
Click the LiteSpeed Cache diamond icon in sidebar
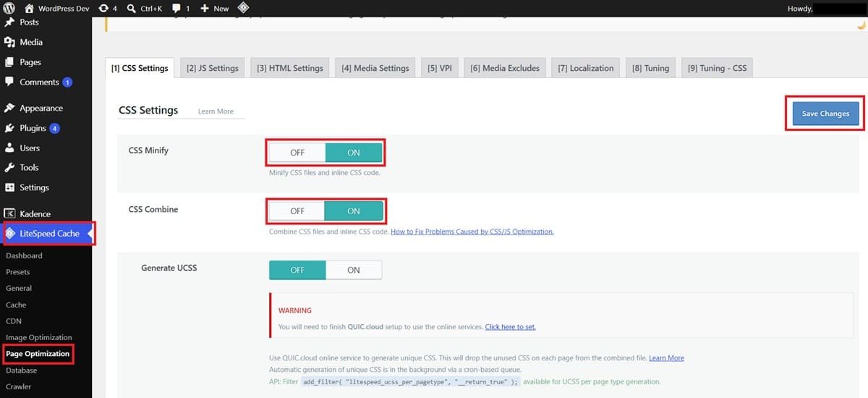point(10,234)
